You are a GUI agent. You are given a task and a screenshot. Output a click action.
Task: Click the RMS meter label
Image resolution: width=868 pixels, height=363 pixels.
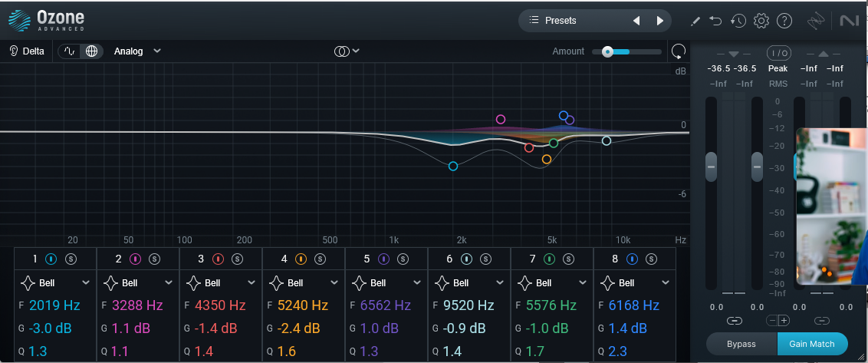tap(778, 84)
